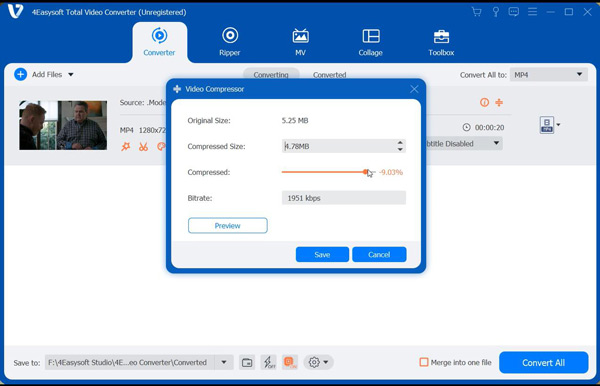This screenshot has height=386, width=600.
Task: Close the Video Compressor dialog
Action: tap(414, 89)
